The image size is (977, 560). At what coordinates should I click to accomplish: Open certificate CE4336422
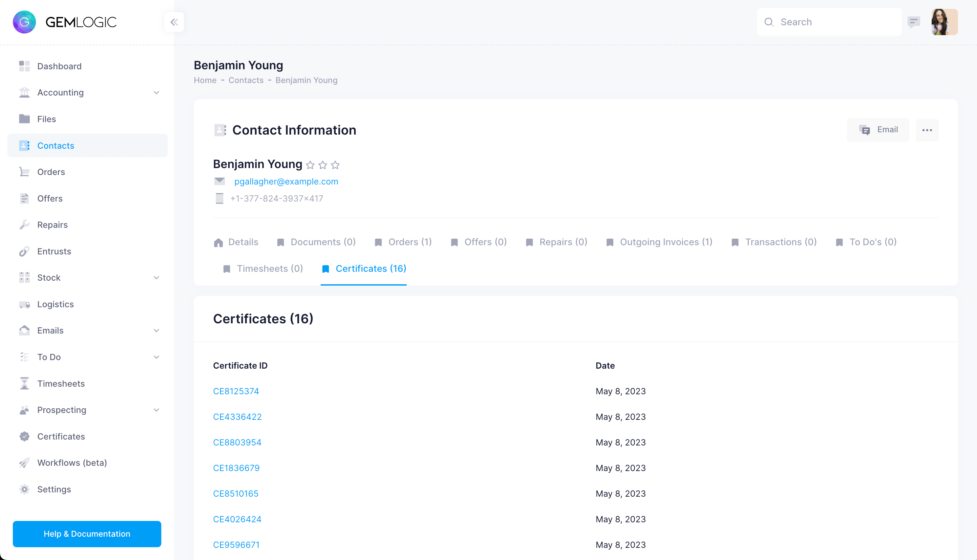238,417
